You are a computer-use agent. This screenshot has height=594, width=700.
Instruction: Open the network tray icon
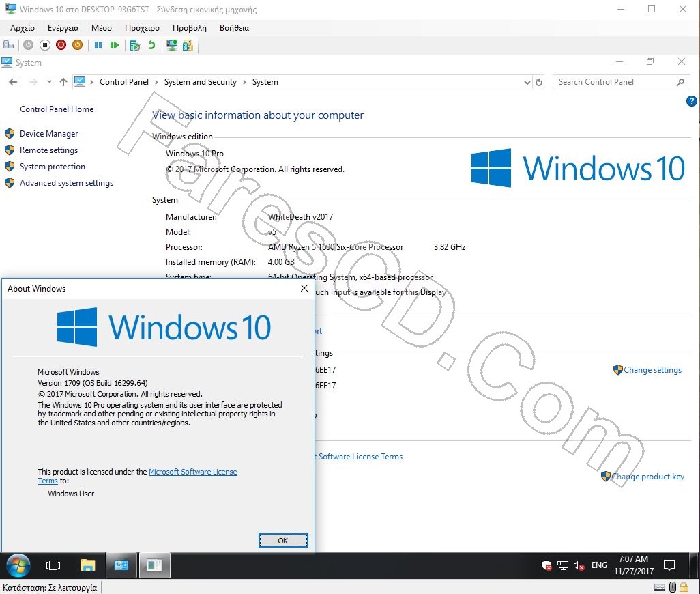click(562, 565)
